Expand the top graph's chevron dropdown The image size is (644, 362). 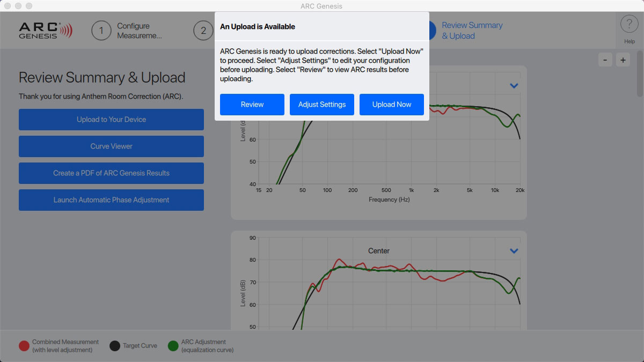tap(514, 86)
